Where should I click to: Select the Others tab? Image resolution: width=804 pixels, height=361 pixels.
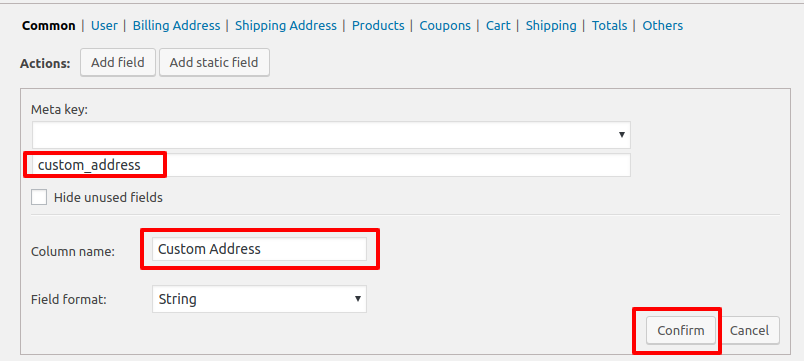click(662, 26)
